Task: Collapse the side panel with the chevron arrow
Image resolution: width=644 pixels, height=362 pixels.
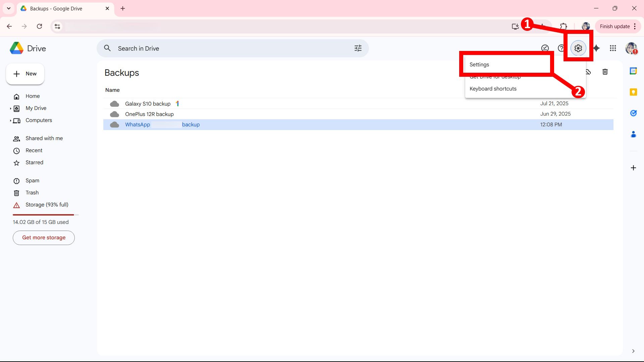Action: [x=634, y=351]
